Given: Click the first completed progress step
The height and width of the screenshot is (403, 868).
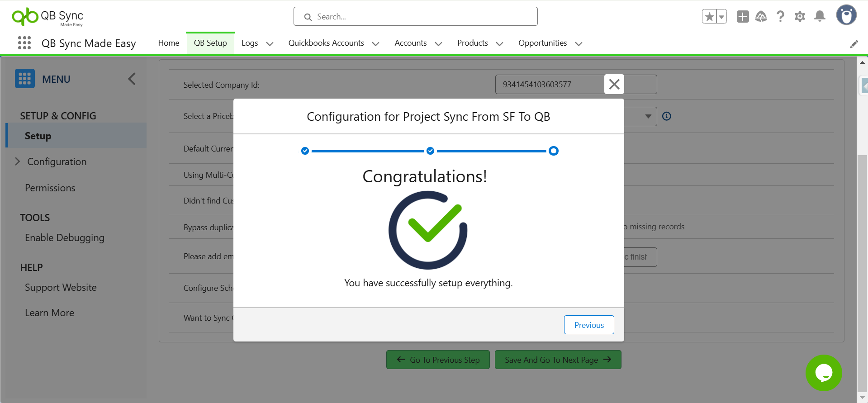Looking at the screenshot, I should pos(305,151).
